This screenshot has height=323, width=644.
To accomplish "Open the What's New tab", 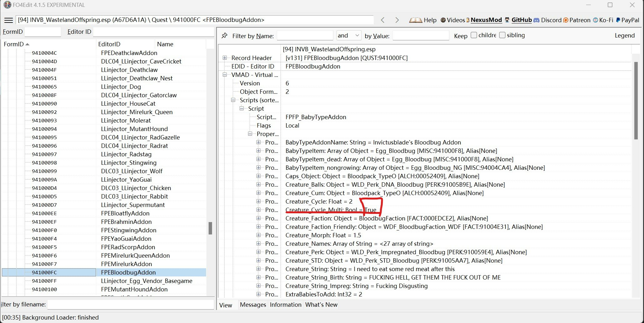I will [x=321, y=305].
